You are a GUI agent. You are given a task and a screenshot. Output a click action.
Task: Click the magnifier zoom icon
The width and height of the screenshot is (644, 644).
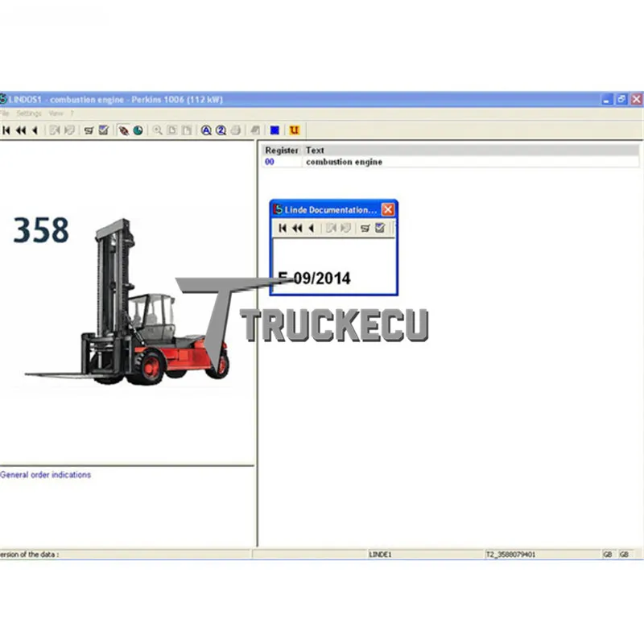click(x=157, y=130)
